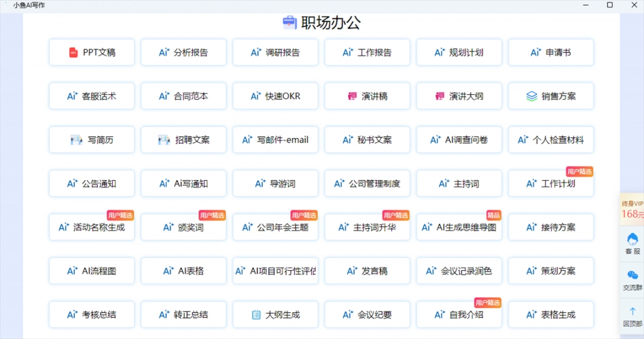The height and width of the screenshot is (339, 644).
Task: Click the AI icon on 会议纪要
Action: pyautogui.click(x=348, y=315)
